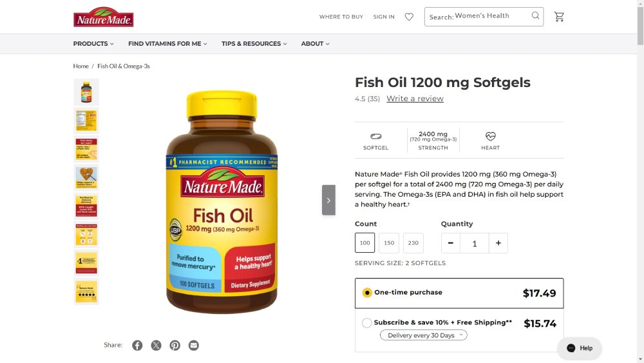This screenshot has width=644, height=363.
Task: Open Delivery every 30 Days dropdown
Action: click(x=423, y=335)
